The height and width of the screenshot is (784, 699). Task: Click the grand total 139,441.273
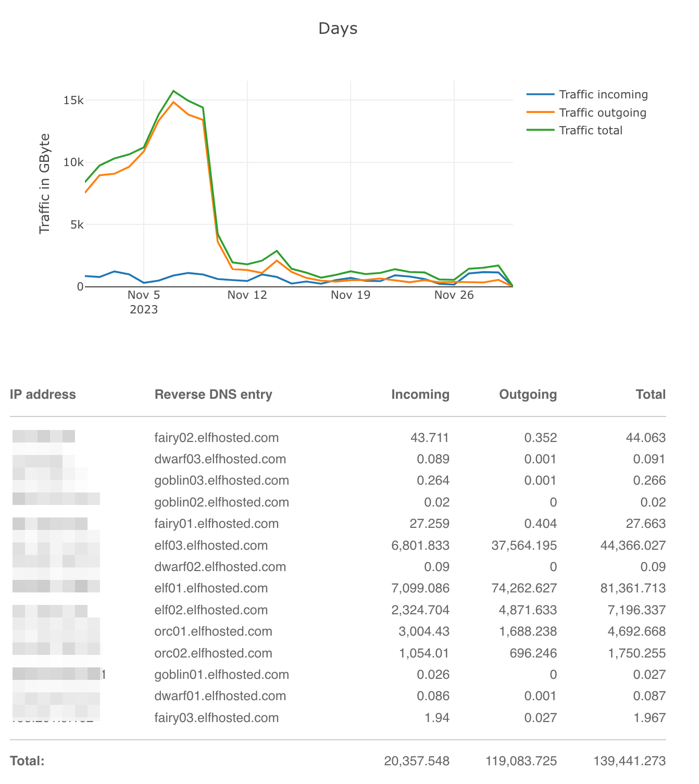point(630,761)
